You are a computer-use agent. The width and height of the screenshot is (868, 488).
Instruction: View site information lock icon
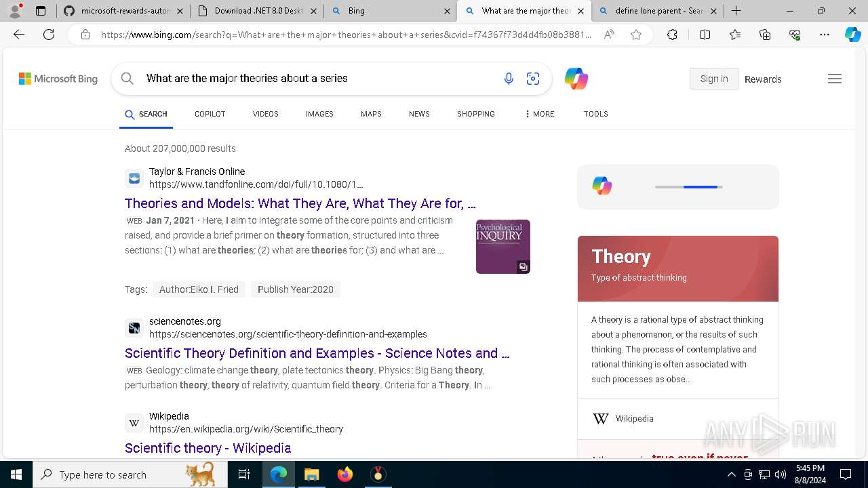[85, 35]
